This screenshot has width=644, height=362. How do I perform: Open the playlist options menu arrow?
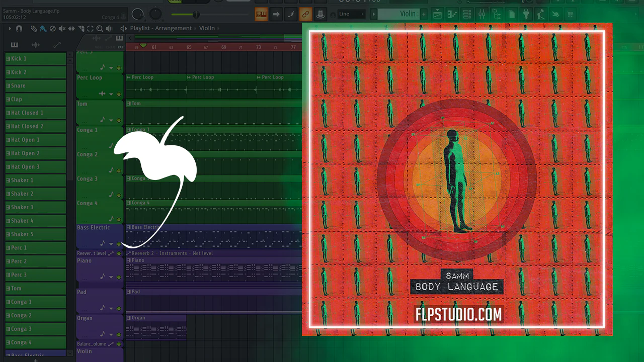(x=10, y=29)
